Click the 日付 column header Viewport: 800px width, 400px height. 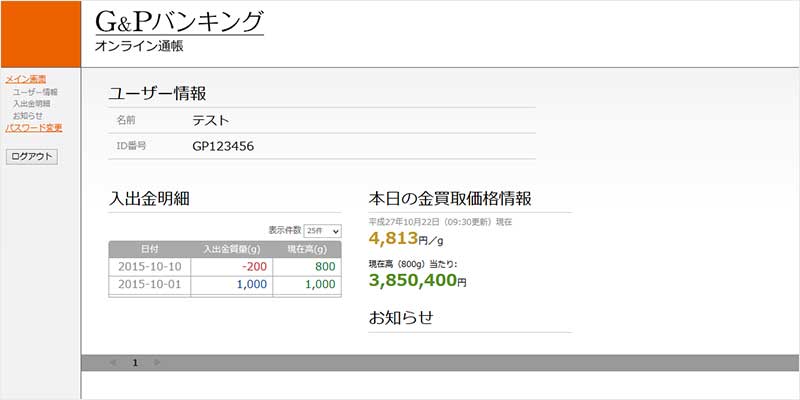pyautogui.click(x=149, y=249)
